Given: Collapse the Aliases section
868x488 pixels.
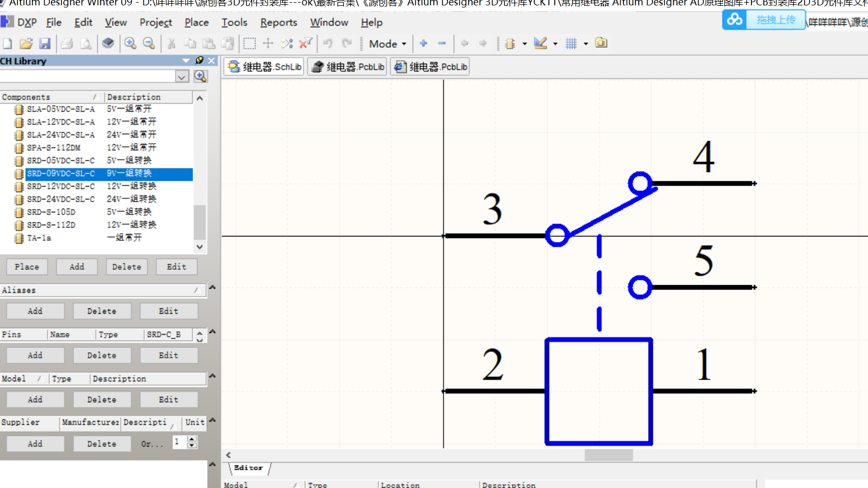Looking at the screenshot, I should (x=212, y=287).
